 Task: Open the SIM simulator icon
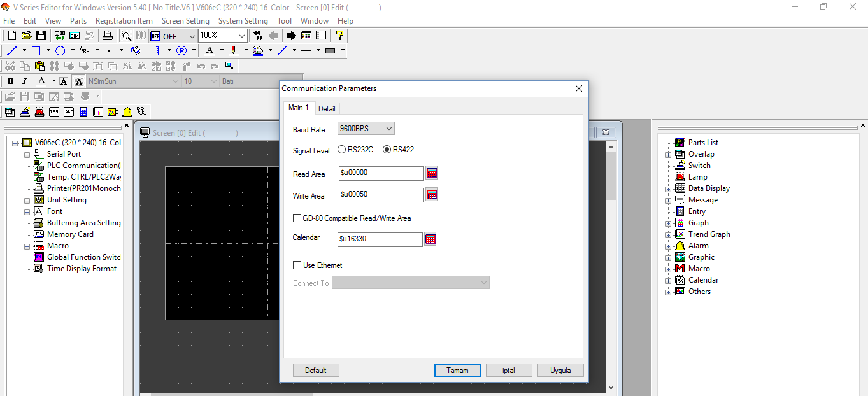click(x=75, y=36)
